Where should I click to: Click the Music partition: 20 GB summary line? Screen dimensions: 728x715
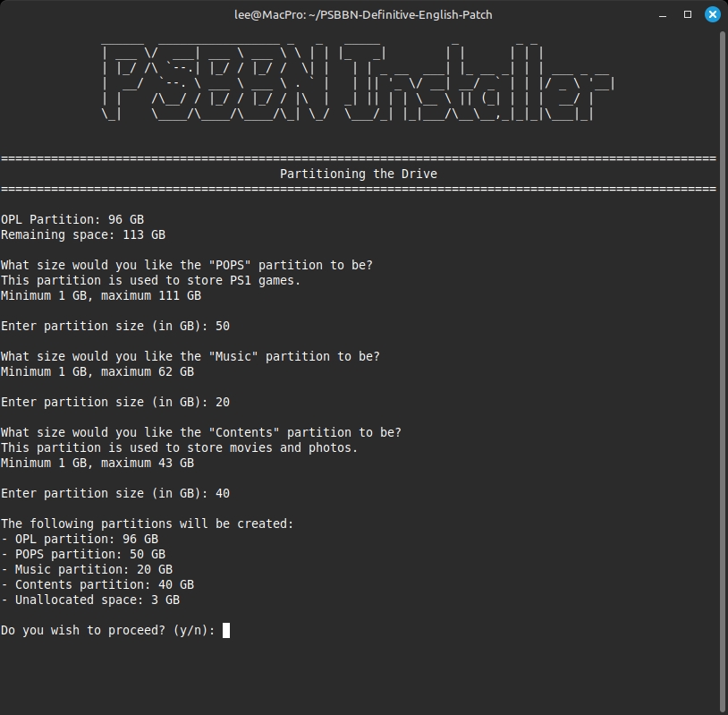tap(87, 569)
